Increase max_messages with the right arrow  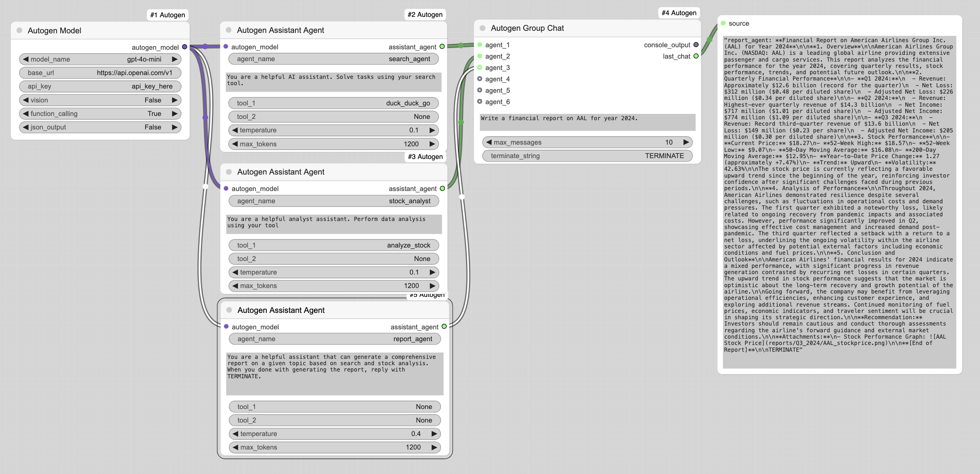686,142
